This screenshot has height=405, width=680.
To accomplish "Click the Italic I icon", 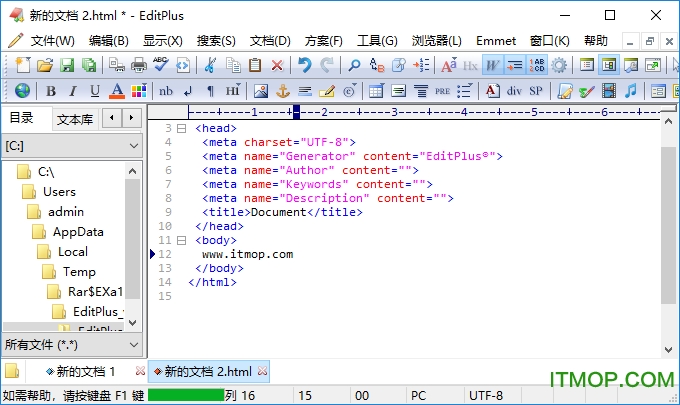I will coord(72,91).
